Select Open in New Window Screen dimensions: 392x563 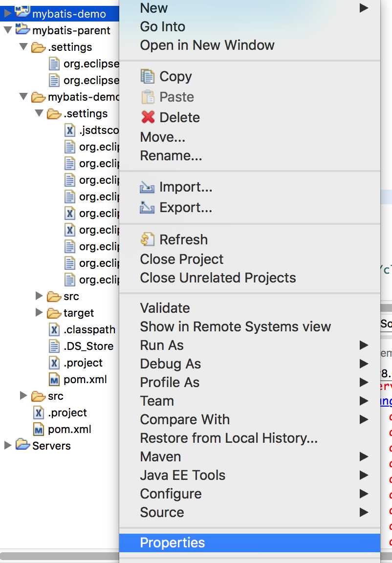click(250, 45)
